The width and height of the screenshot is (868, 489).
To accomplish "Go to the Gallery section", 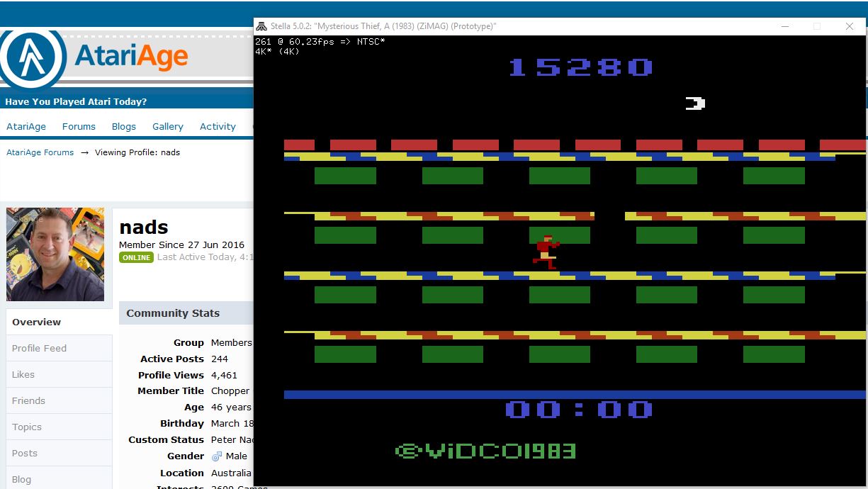I will click(167, 126).
